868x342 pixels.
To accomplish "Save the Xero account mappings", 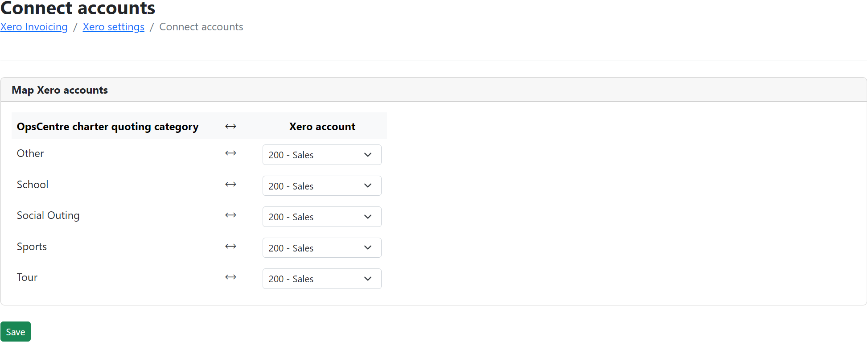I will pos(16,331).
